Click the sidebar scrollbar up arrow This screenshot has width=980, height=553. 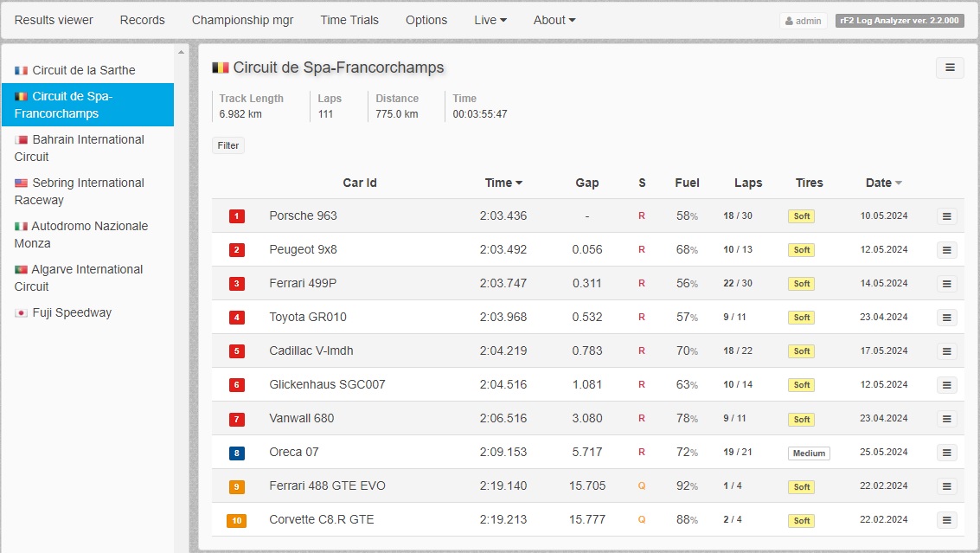click(x=182, y=52)
